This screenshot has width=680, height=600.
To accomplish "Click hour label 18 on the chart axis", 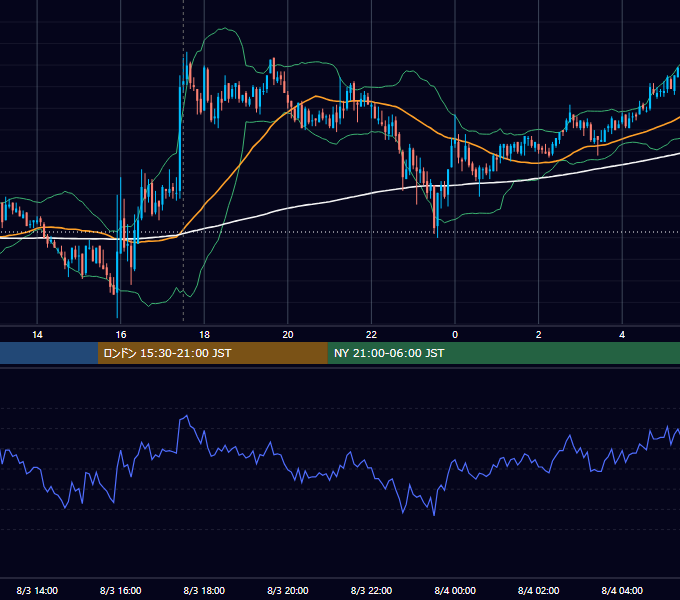I will tap(204, 335).
